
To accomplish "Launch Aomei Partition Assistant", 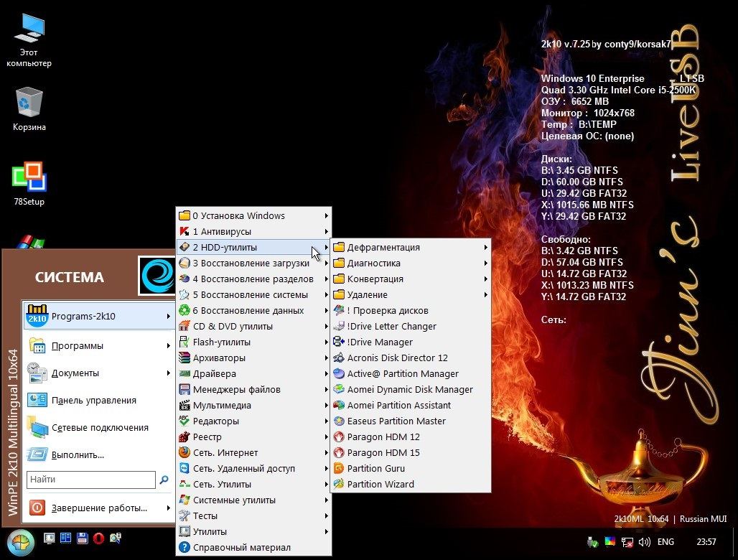I will tap(398, 405).
